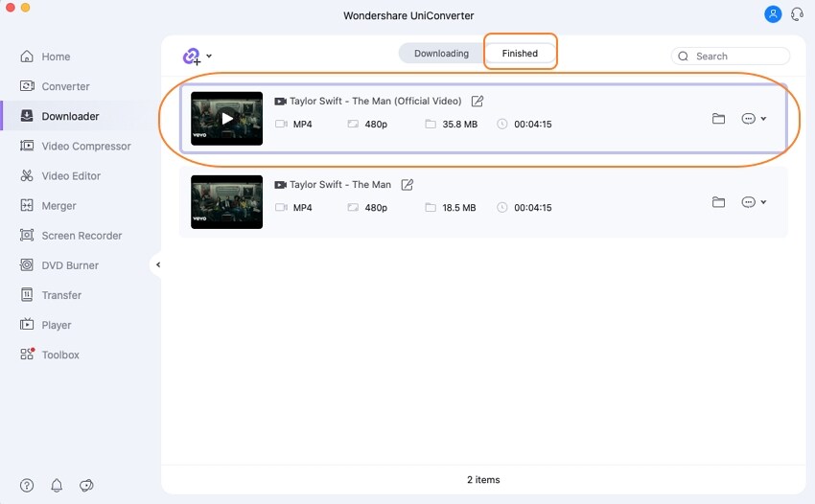Open the Transfer section
The height and width of the screenshot is (504, 815).
[x=51, y=295]
